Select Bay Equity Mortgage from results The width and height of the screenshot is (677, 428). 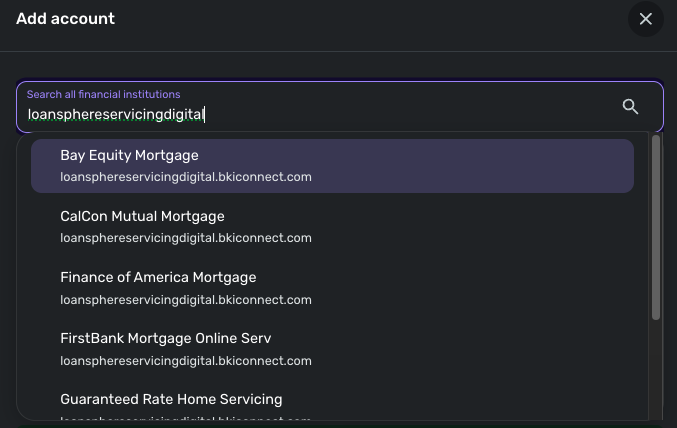click(x=129, y=155)
